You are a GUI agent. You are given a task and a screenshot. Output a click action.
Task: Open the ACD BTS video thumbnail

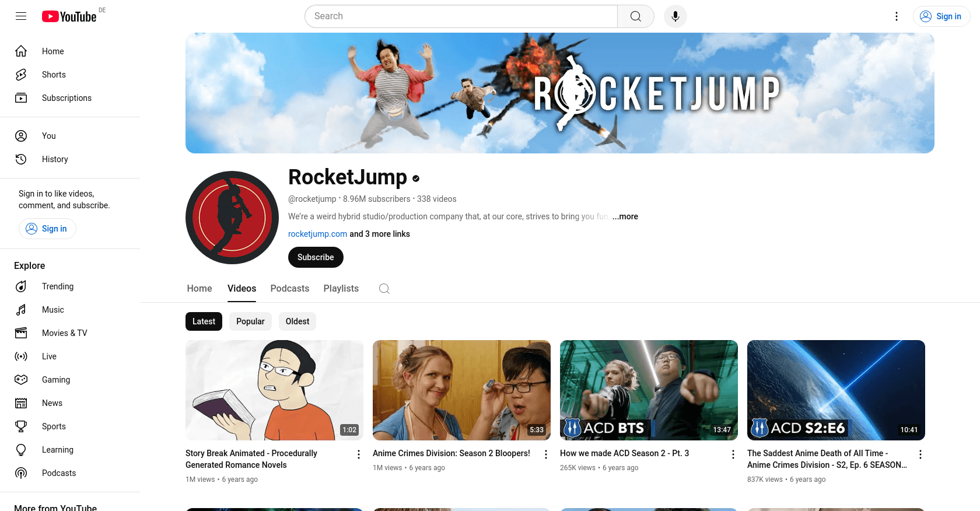(x=649, y=390)
